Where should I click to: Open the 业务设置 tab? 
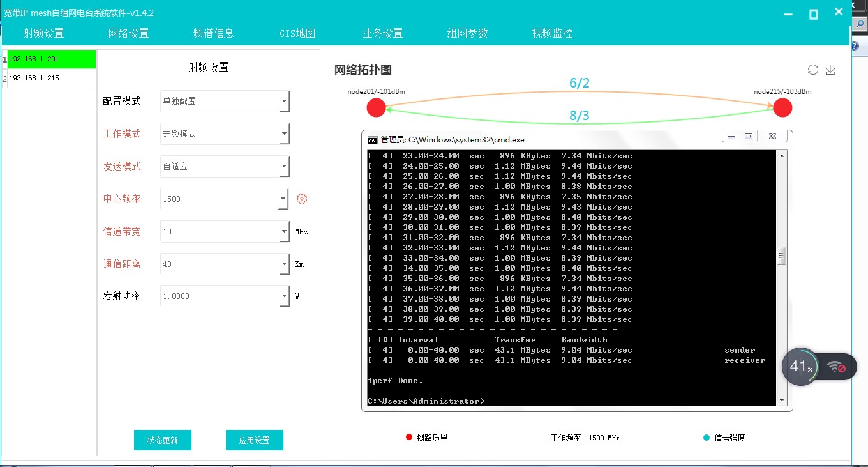tap(382, 33)
